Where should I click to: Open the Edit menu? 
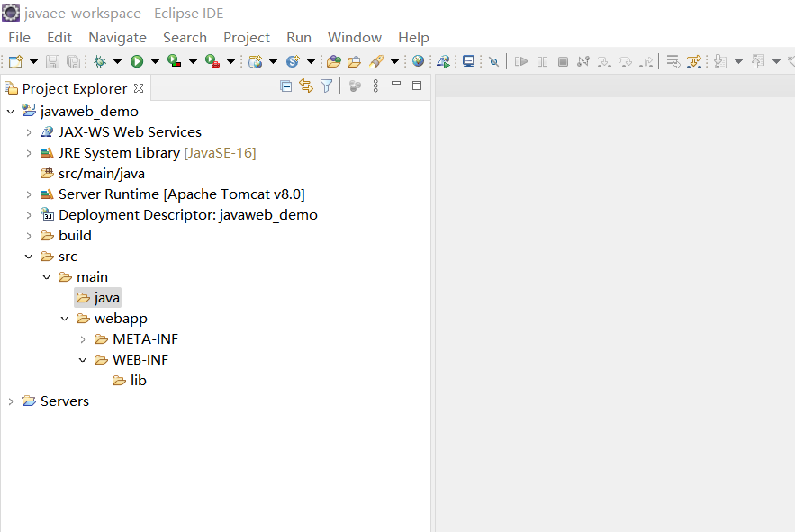59,38
